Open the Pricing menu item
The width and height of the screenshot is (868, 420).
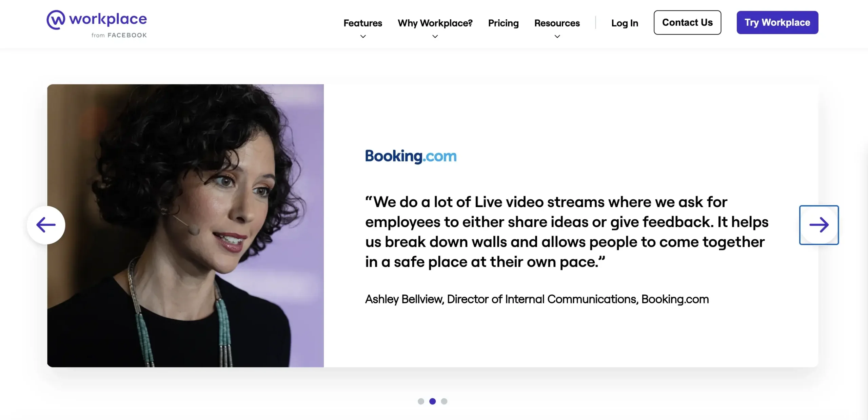point(503,23)
